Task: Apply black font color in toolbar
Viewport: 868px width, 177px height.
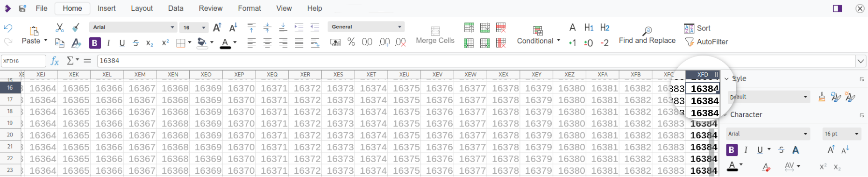Action: 225,43
